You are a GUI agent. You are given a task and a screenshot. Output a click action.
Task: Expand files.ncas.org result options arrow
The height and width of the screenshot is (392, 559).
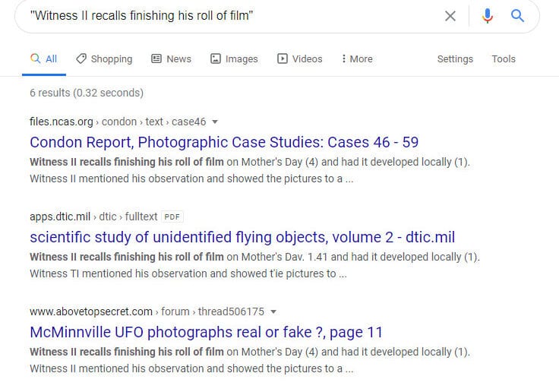point(215,122)
